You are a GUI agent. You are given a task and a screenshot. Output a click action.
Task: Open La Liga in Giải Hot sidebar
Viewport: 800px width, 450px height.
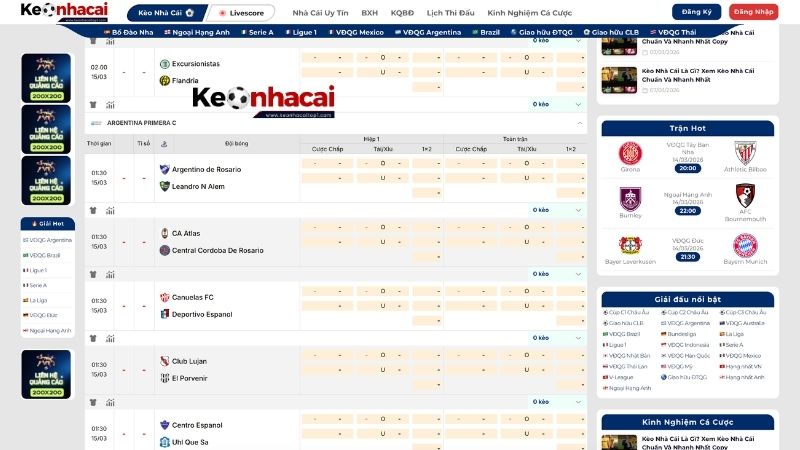pyautogui.click(x=35, y=301)
